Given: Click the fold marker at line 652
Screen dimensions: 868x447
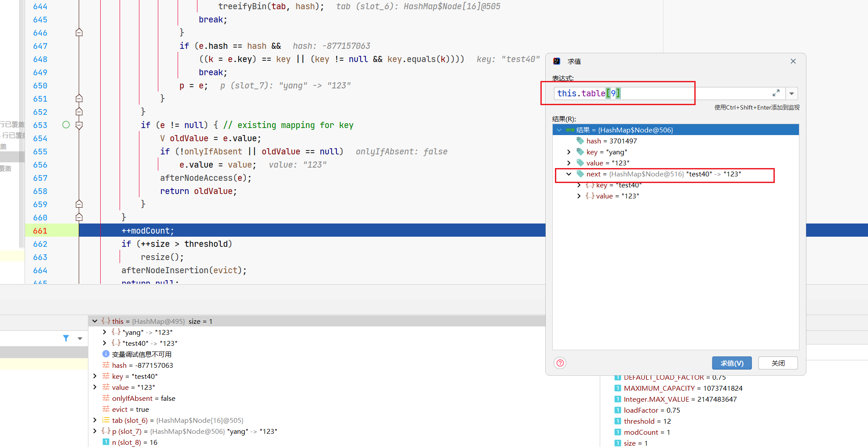Looking at the screenshot, I should pos(79,112).
